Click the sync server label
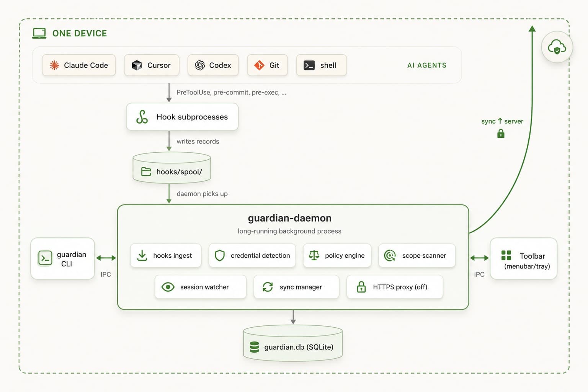 coord(502,121)
